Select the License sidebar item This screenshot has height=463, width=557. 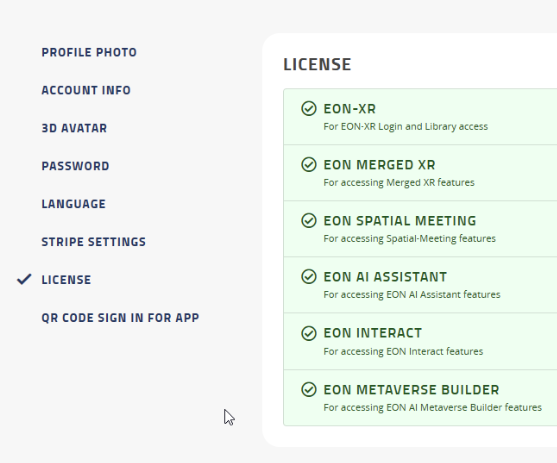coord(66,280)
